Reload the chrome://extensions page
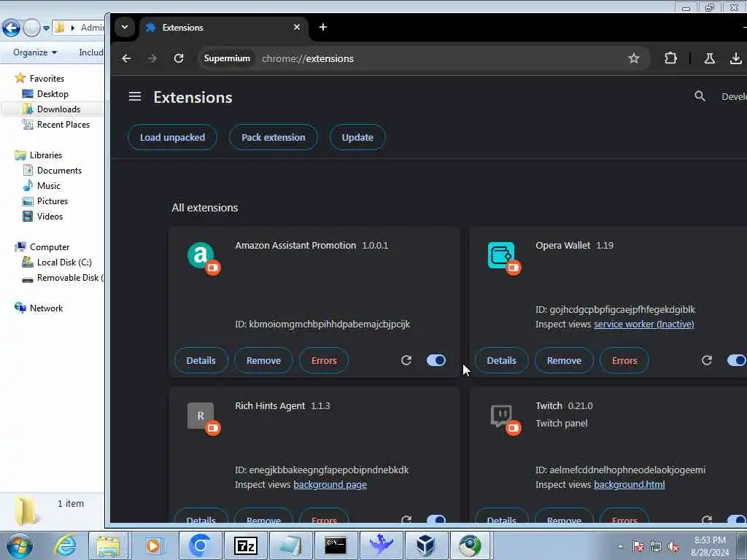This screenshot has height=560, width=747. click(x=179, y=58)
